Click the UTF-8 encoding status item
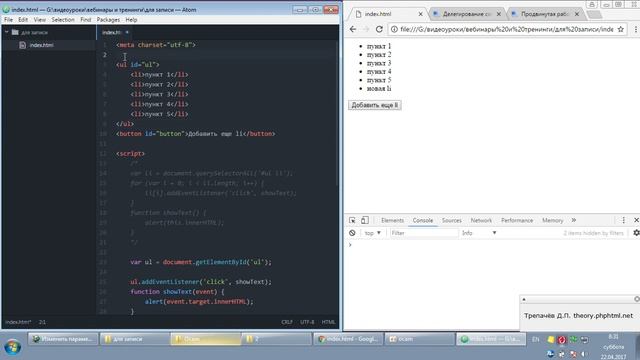 [x=307, y=322]
